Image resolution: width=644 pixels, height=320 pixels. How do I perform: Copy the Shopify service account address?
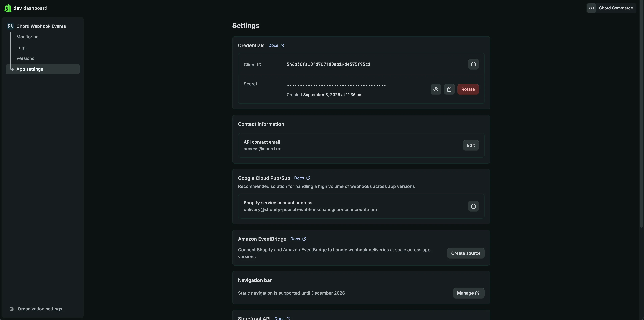473,206
